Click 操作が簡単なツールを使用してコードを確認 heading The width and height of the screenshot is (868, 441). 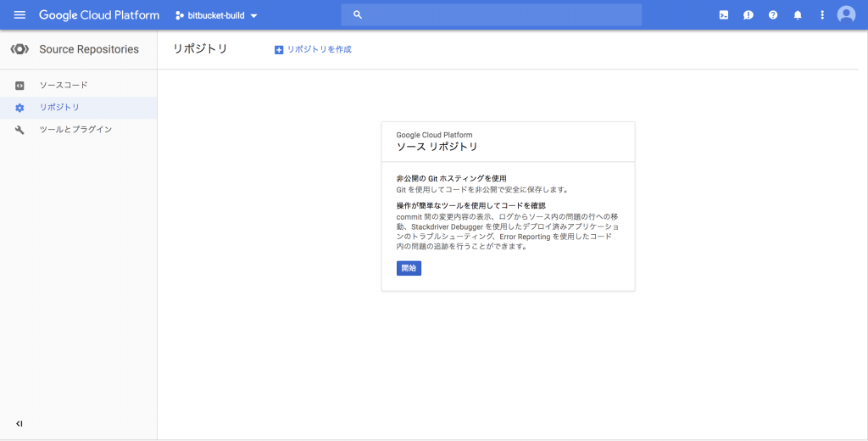pyautogui.click(x=471, y=205)
